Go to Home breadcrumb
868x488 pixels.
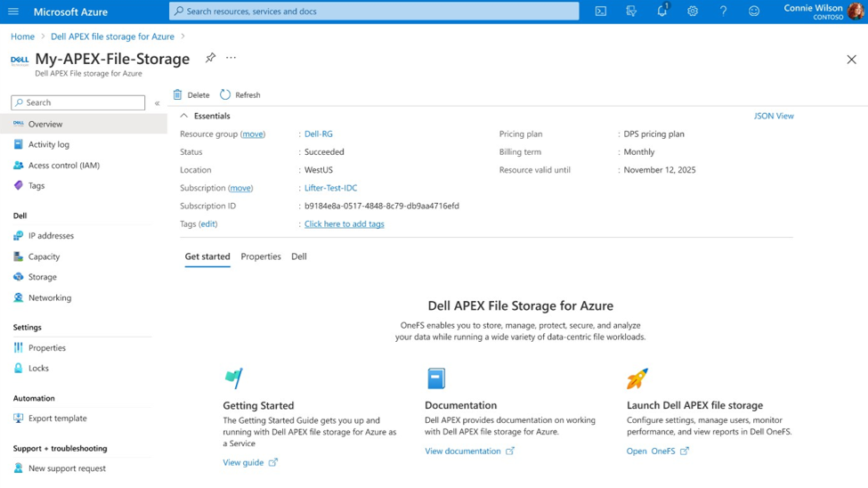pos(22,37)
